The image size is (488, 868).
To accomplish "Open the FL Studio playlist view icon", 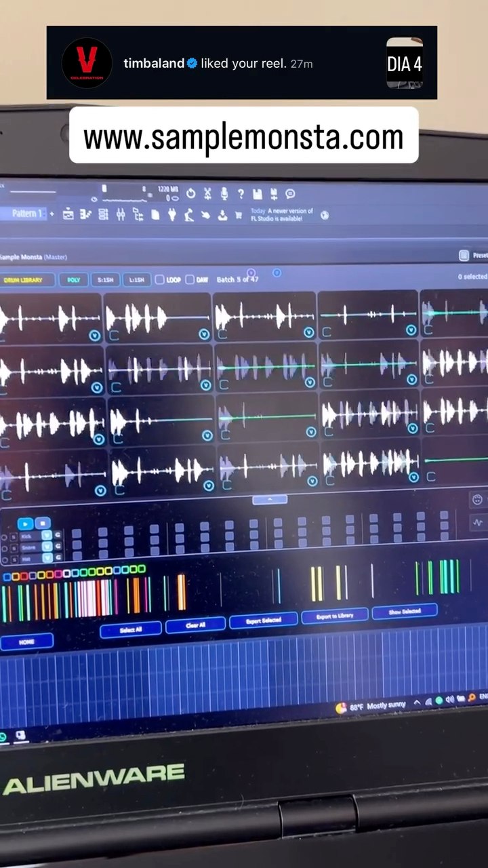I will pos(68,215).
